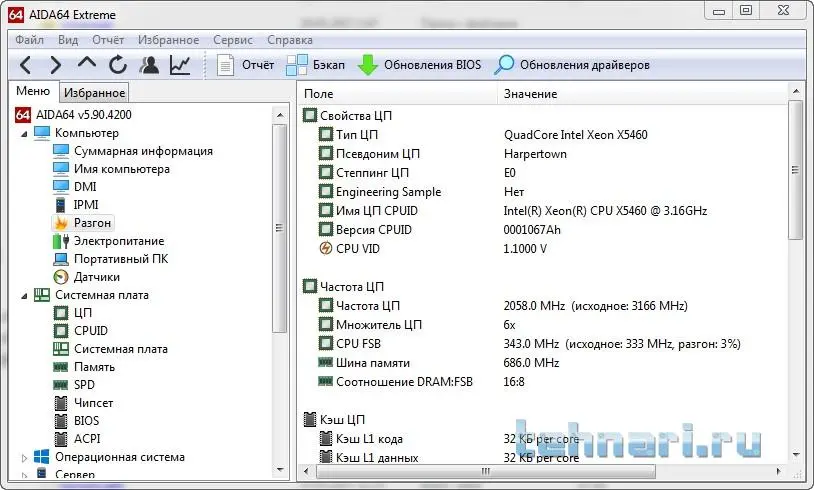Click the Up level arrow icon

pos(87,66)
